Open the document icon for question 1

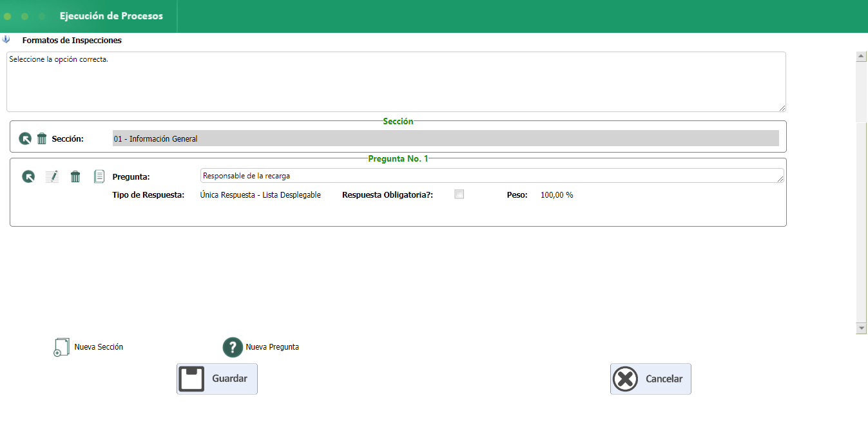pos(99,176)
